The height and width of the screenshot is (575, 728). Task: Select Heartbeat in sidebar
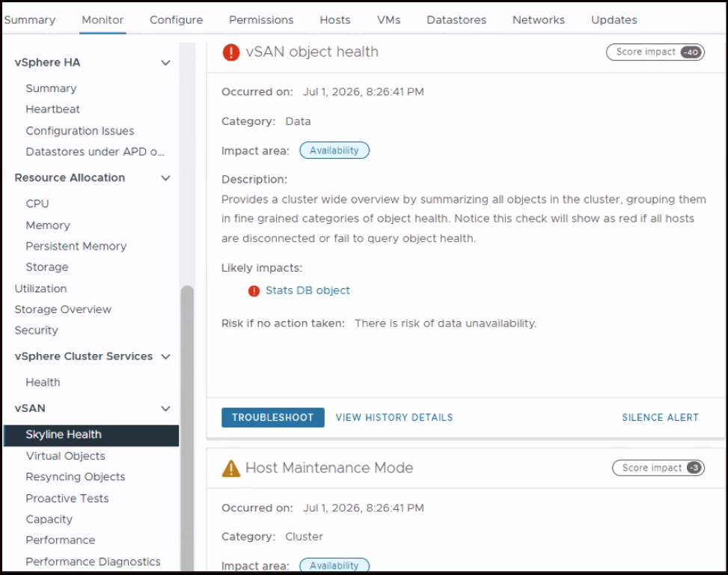[x=52, y=109]
